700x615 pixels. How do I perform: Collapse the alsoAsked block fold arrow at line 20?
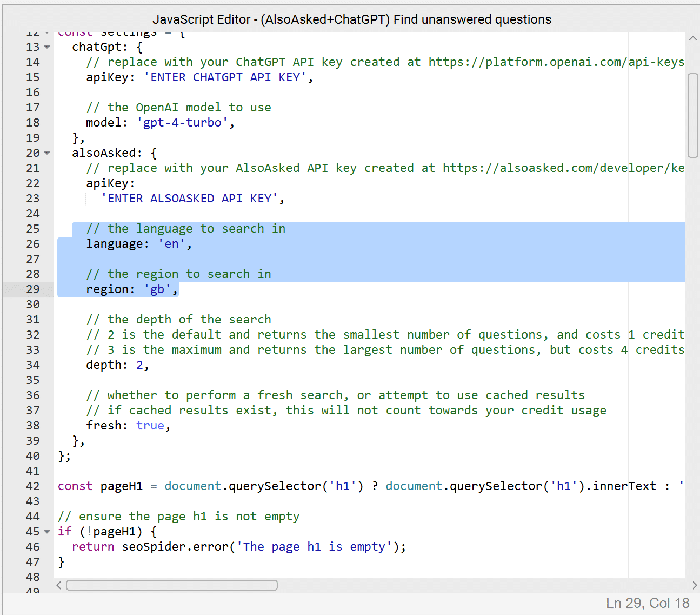pos(47,153)
